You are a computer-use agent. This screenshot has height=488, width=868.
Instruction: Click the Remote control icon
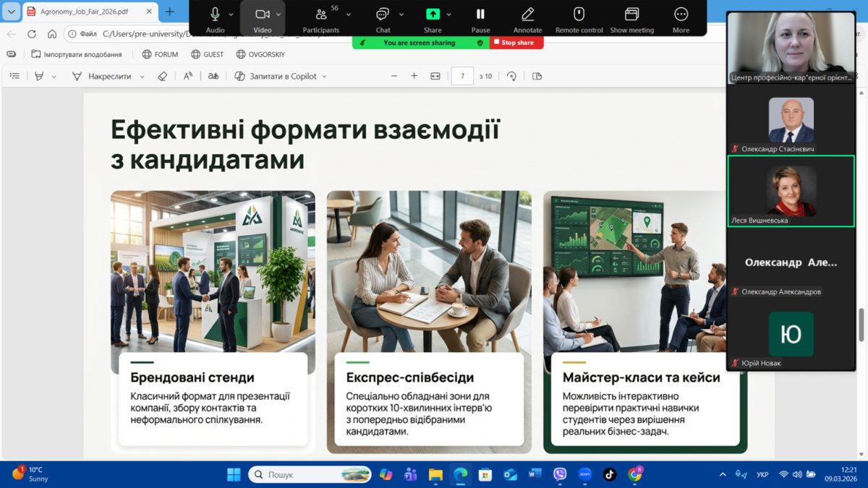click(x=579, y=18)
